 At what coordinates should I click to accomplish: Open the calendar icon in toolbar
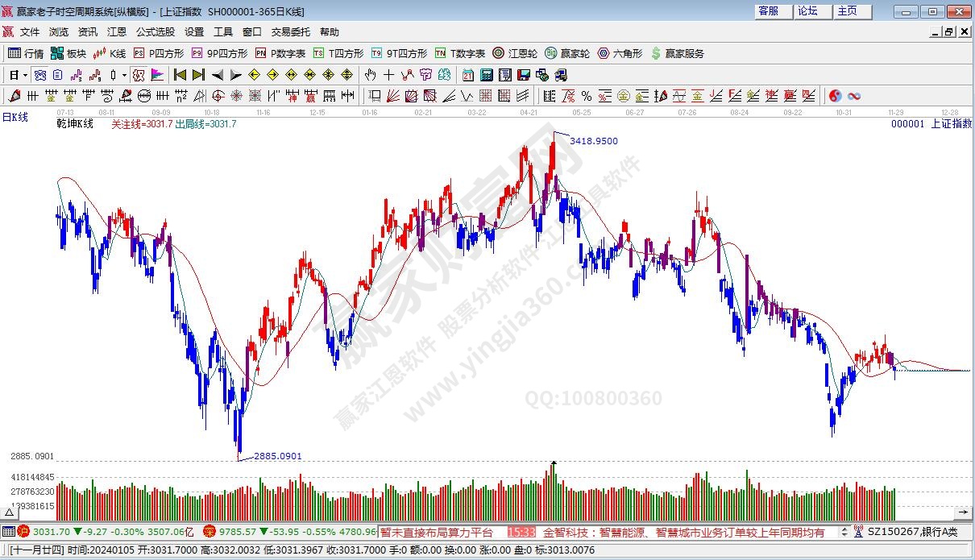coord(467,75)
